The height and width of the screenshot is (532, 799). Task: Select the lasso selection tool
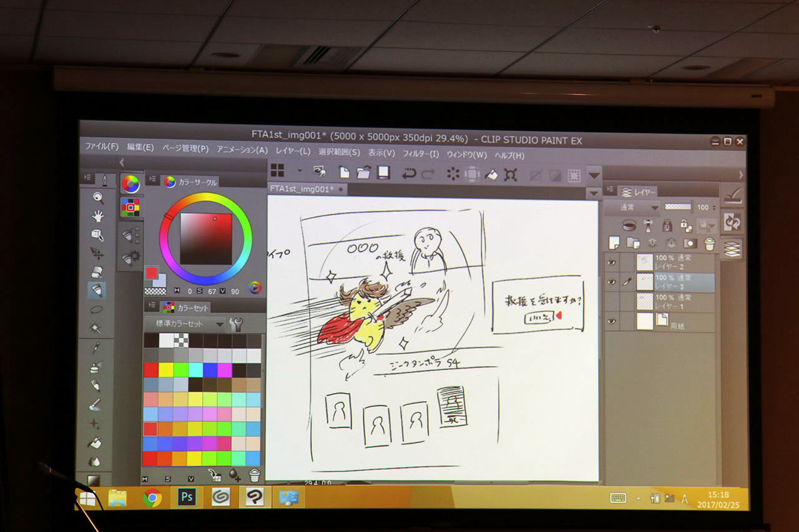point(97,309)
